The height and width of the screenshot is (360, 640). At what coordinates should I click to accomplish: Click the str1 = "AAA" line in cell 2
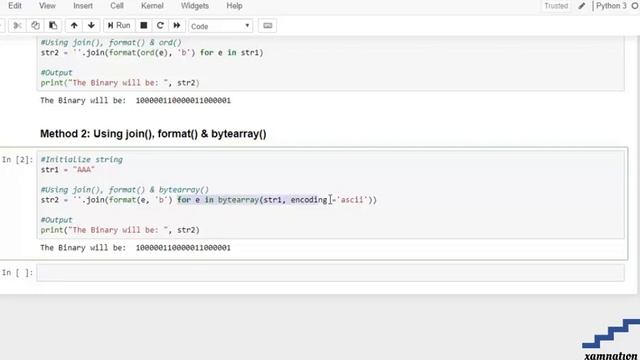68,169
